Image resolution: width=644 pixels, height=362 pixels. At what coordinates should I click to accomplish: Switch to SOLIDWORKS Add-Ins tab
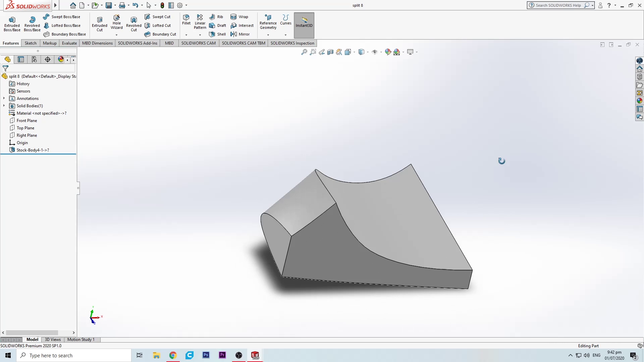pos(138,43)
